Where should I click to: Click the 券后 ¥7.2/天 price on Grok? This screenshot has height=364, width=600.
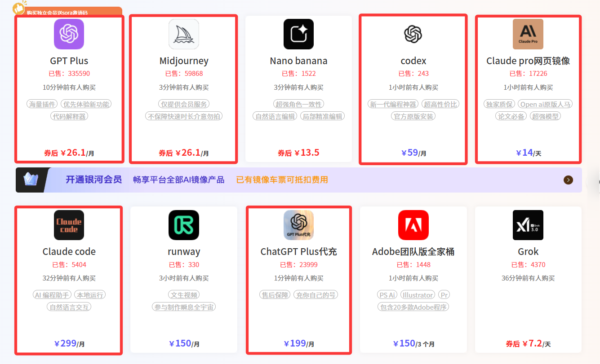coord(528,344)
